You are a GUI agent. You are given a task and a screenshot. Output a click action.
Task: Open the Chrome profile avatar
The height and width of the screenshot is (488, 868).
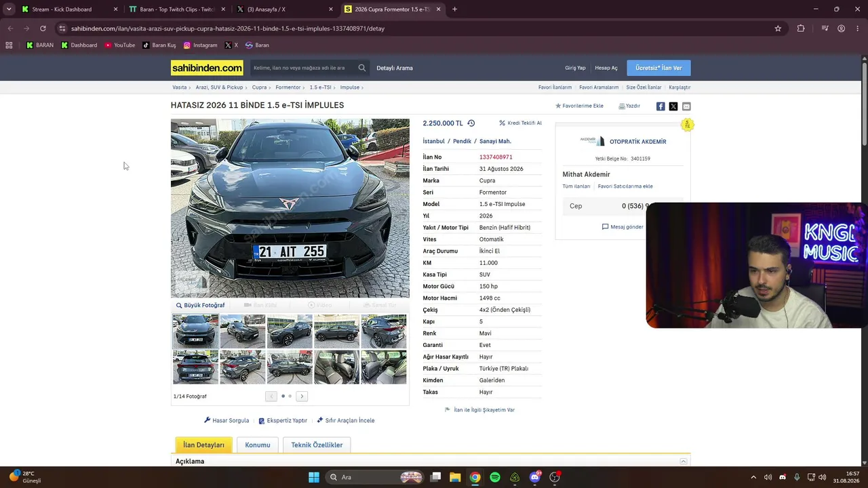tap(841, 28)
